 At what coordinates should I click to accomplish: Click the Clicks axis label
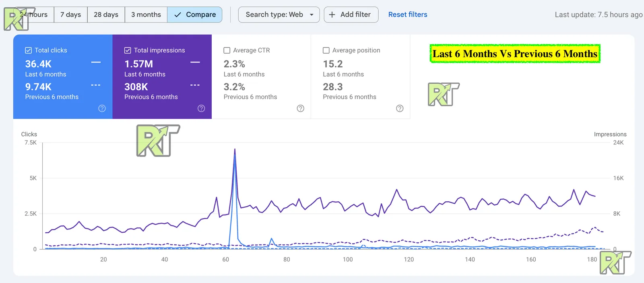(29, 134)
